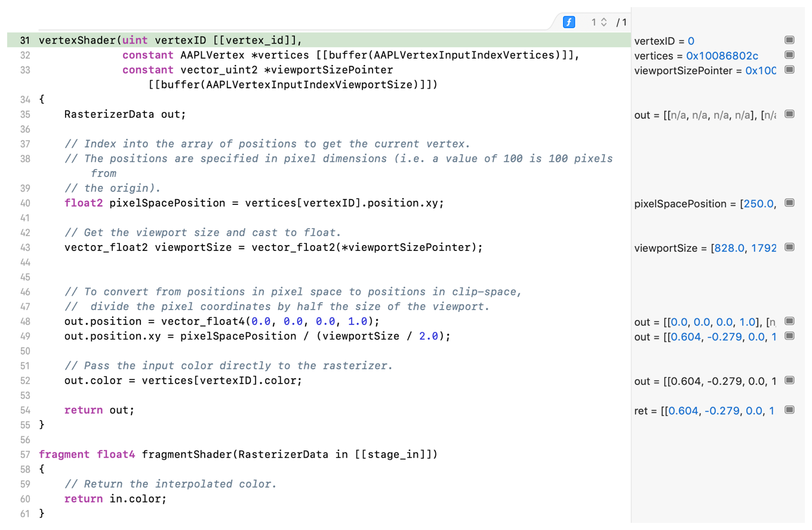Click the blue 828.0 in viewportSize value

pyautogui.click(x=728, y=247)
